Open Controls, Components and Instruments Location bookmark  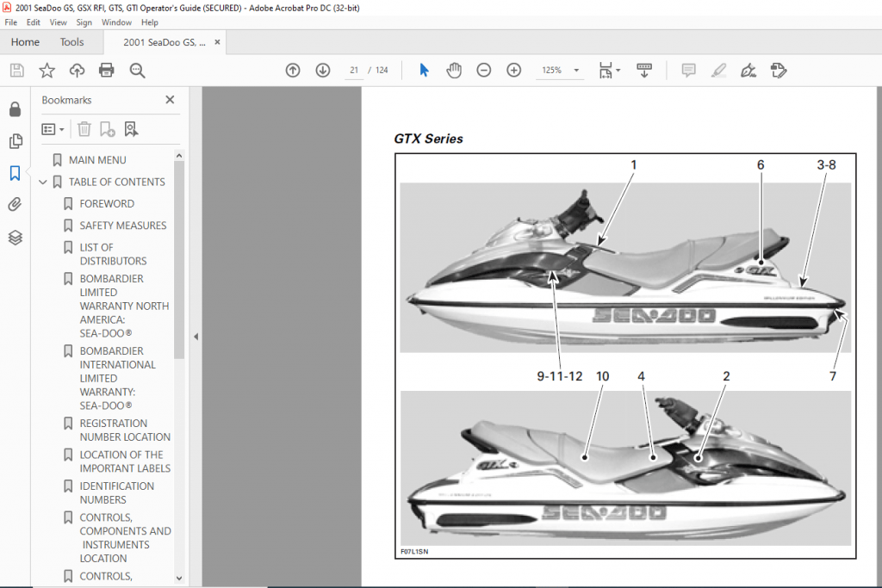coord(125,538)
